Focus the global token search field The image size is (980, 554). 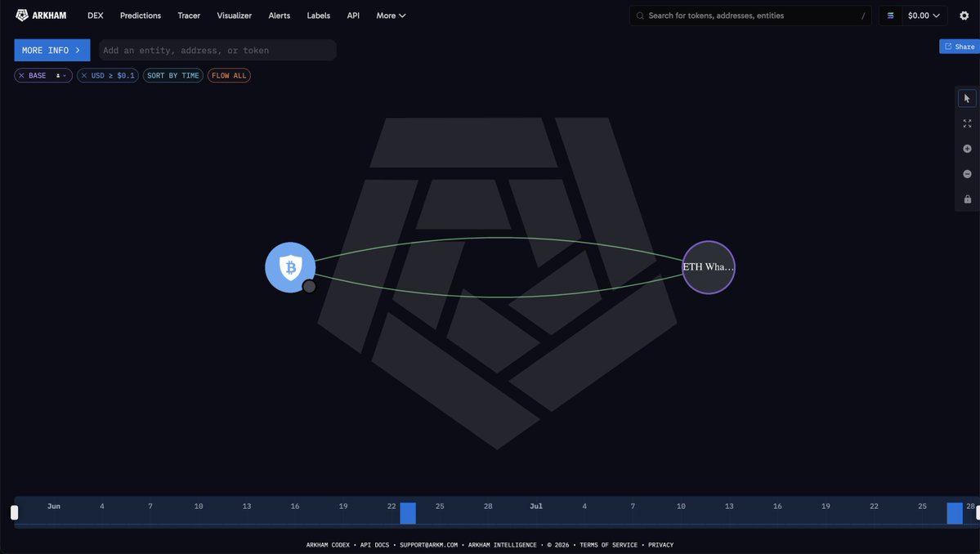click(x=750, y=16)
